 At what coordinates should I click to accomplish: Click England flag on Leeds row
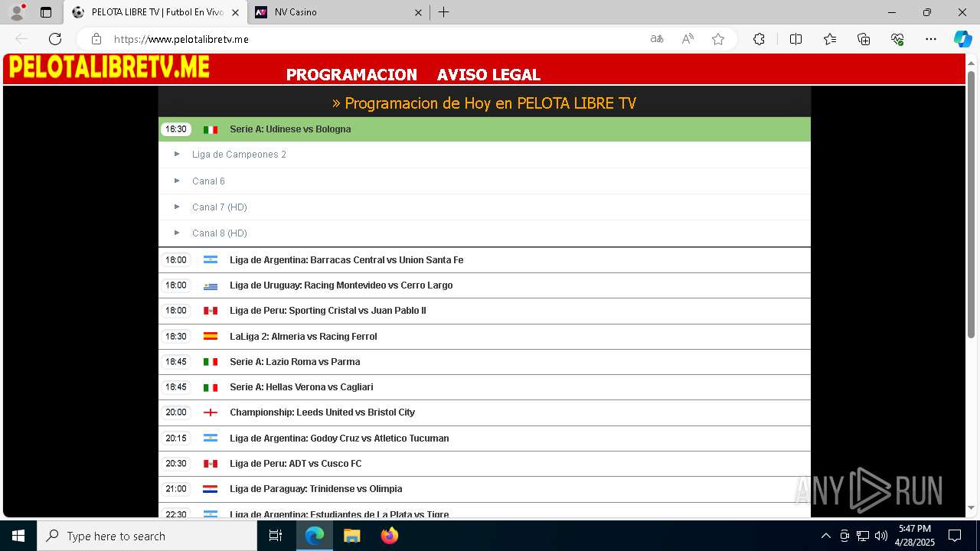click(x=211, y=412)
